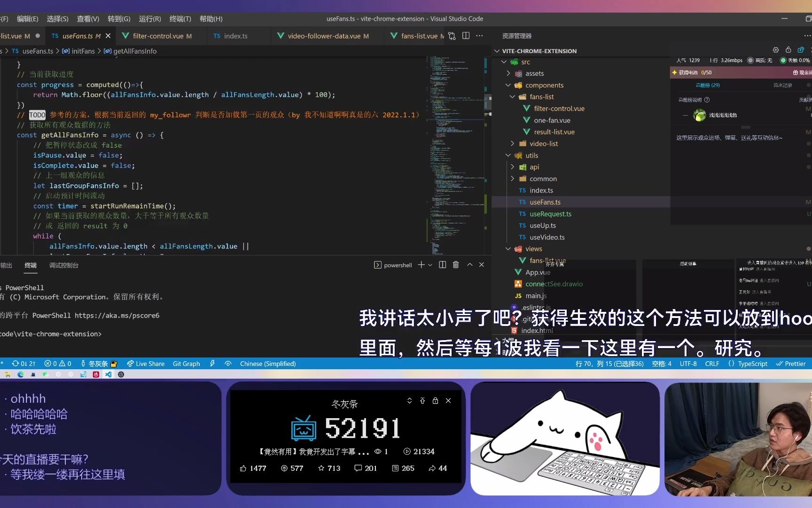The width and height of the screenshot is (812, 508).
Task: Click Live Share in status bar
Action: point(146,364)
